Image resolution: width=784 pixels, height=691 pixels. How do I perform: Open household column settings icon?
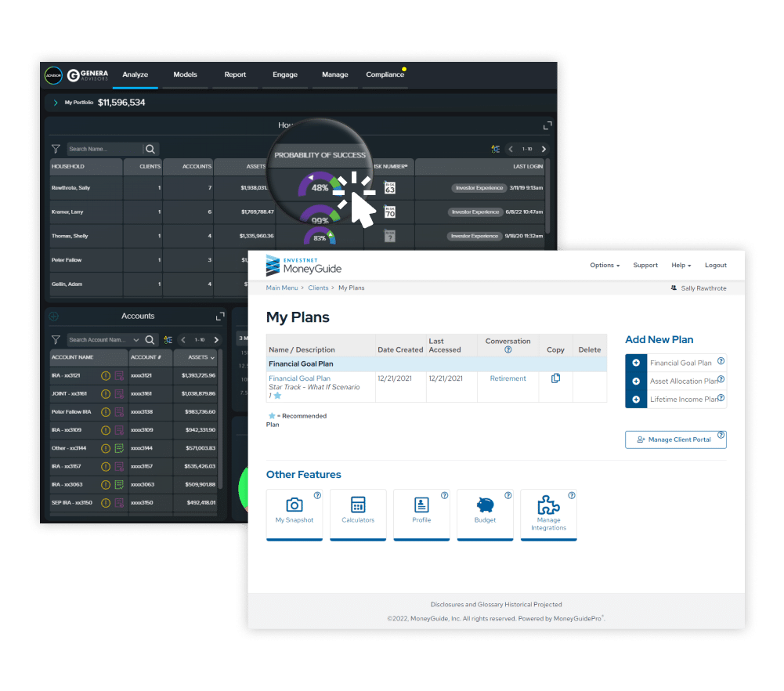495,149
